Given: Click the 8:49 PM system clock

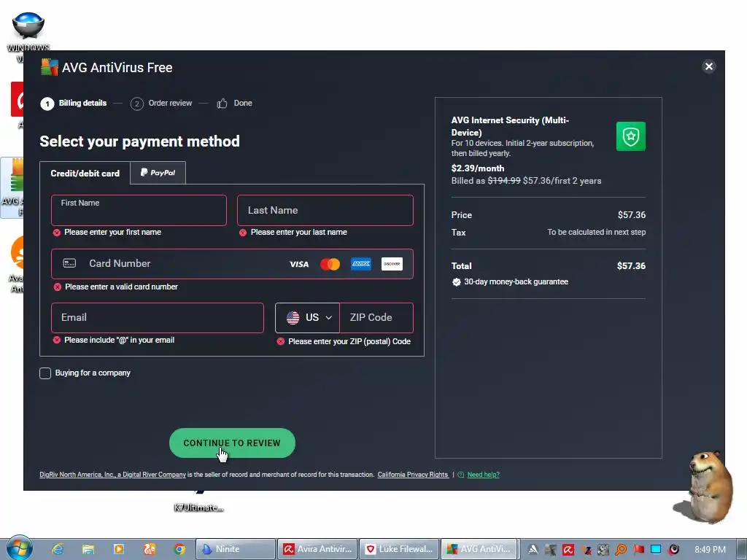Looking at the screenshot, I should (710, 550).
